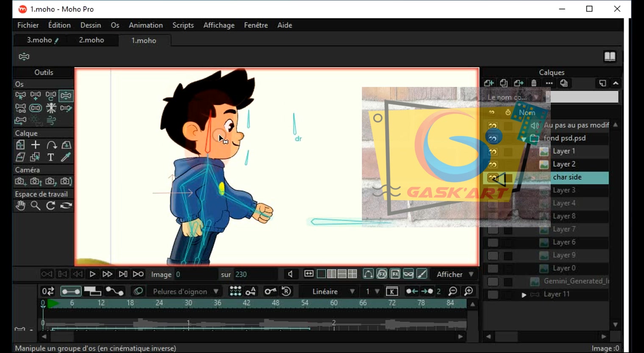This screenshot has width=644, height=353.
Task: Open the Pelures d'oignon dropdown
Action: (186, 291)
